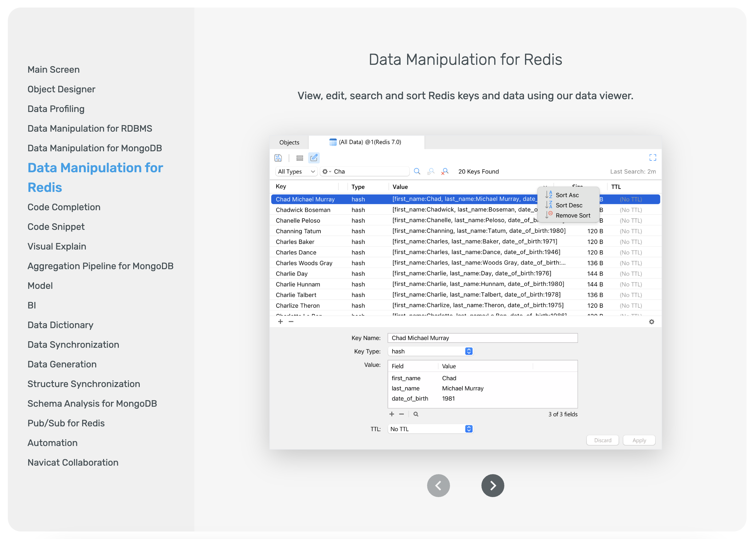
Task: Remove a hash field with minus icon
Action: (x=401, y=414)
